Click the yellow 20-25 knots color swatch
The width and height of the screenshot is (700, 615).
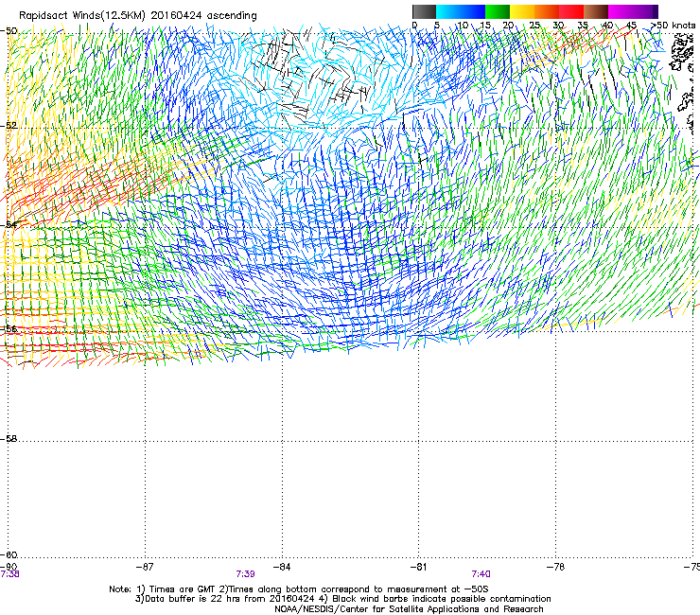[x=522, y=11]
